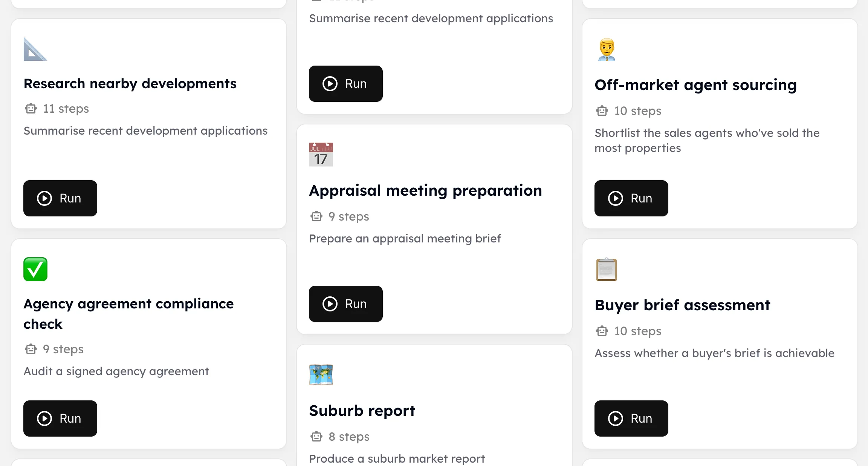Click '9 steps' under Appraisal meeting preparation

[x=349, y=216]
